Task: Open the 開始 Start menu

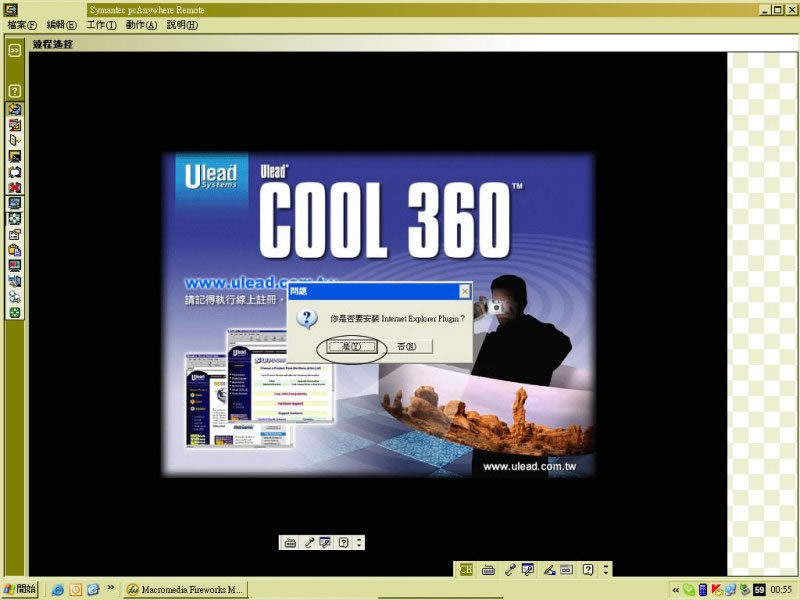Action: tap(19, 589)
